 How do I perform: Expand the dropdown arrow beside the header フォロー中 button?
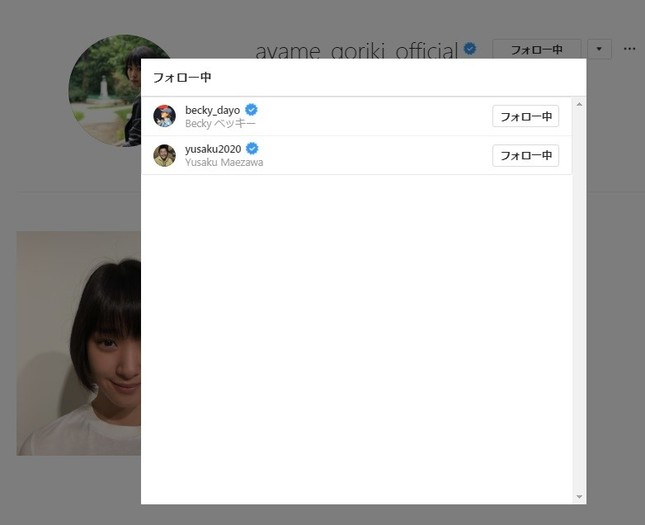[x=599, y=48]
